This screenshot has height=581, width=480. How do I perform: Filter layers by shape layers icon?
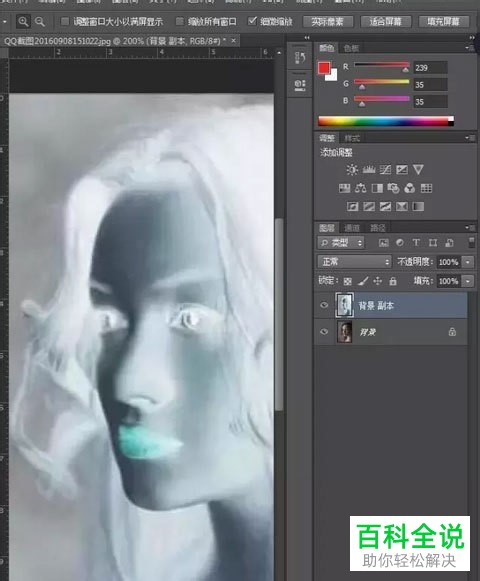pyautogui.click(x=433, y=243)
